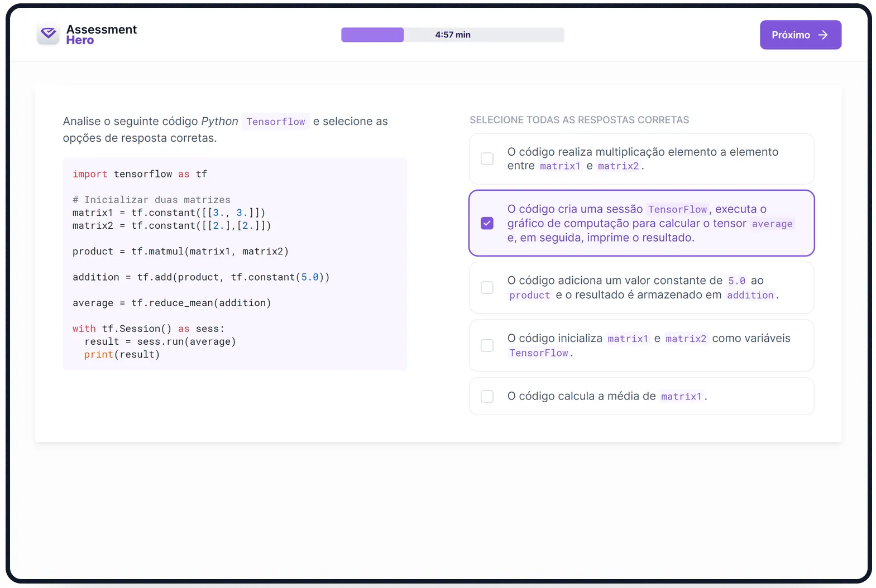876x588 pixels.
Task: Click the 'import tensorflow as tf' code line
Action: coord(140,174)
